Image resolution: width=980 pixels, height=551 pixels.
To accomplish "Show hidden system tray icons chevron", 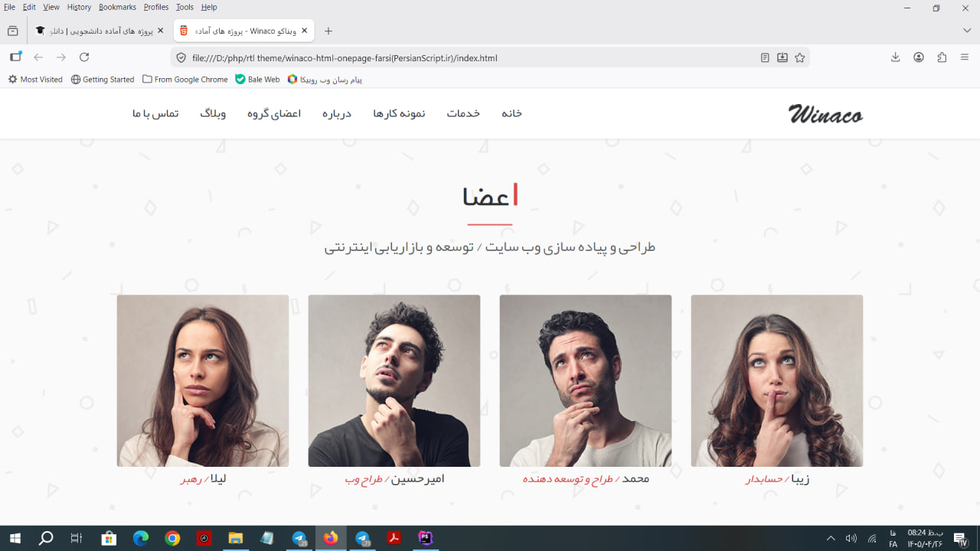I will point(831,538).
